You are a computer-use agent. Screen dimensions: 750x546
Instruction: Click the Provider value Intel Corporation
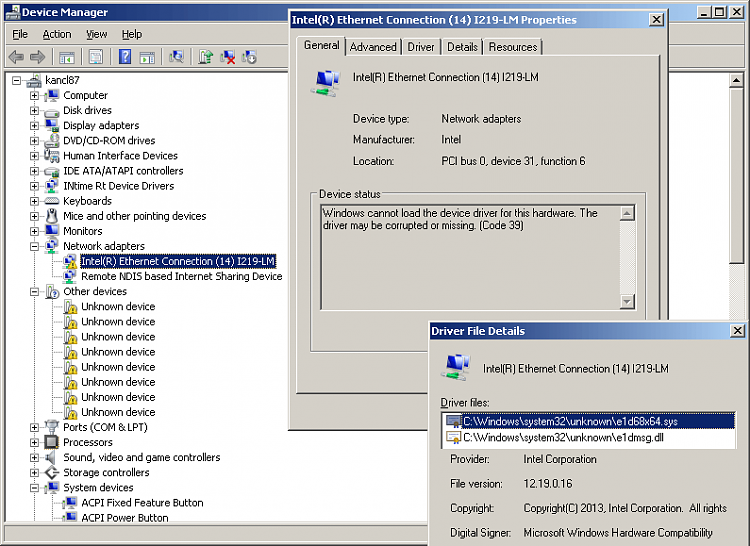tap(560, 459)
